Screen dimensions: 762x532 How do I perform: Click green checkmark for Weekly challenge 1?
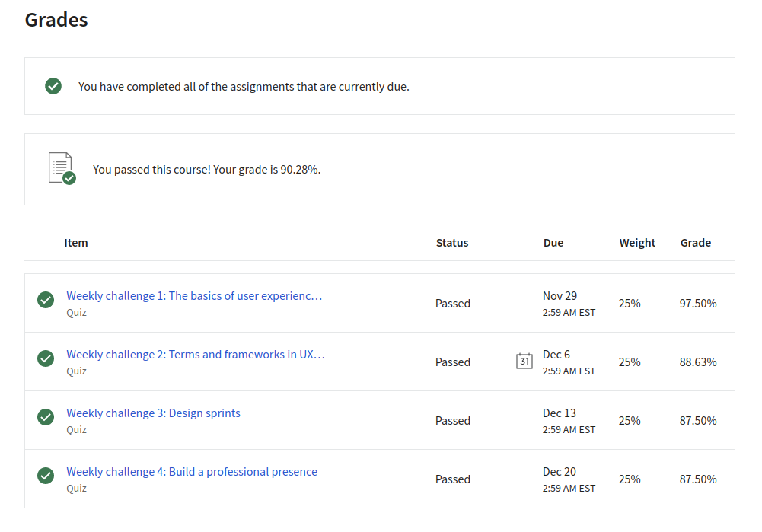[46, 300]
